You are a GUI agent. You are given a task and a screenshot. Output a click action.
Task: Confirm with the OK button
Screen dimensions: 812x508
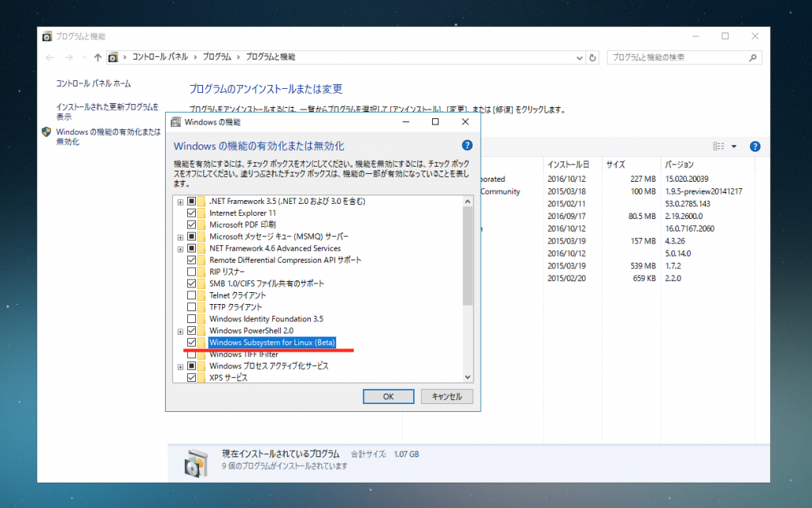pos(388,396)
